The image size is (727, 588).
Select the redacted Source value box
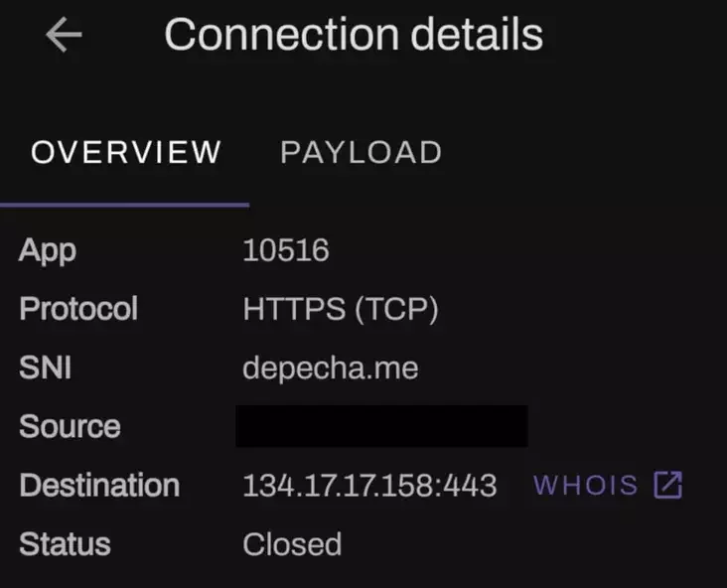click(381, 426)
